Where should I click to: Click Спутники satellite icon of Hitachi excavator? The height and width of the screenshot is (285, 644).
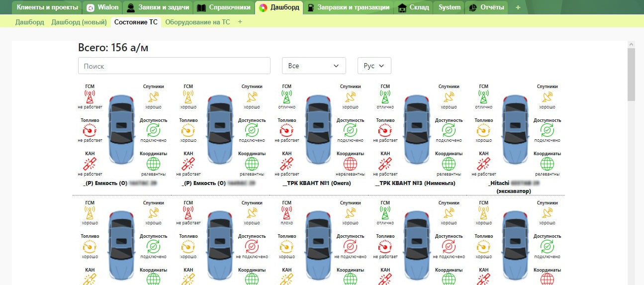(547, 96)
